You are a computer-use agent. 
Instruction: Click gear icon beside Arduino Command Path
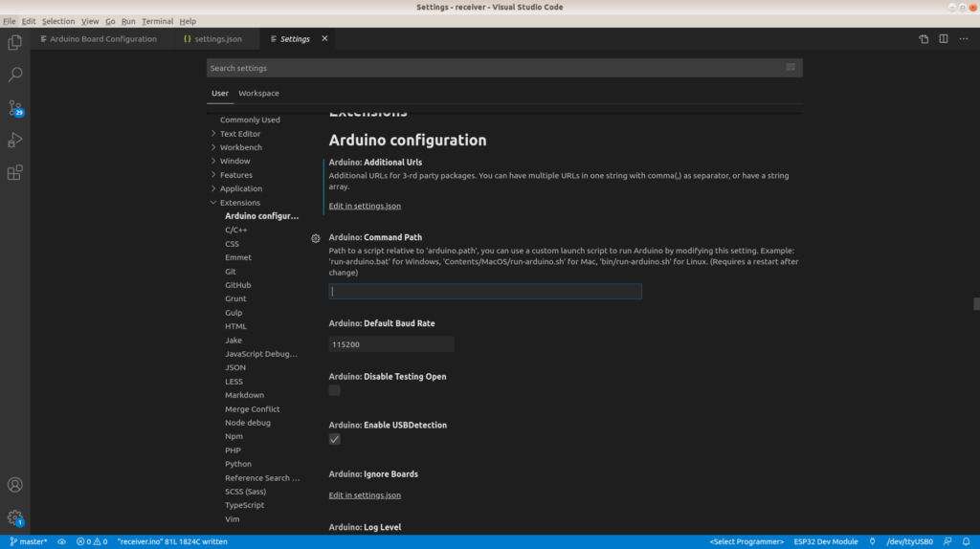316,238
